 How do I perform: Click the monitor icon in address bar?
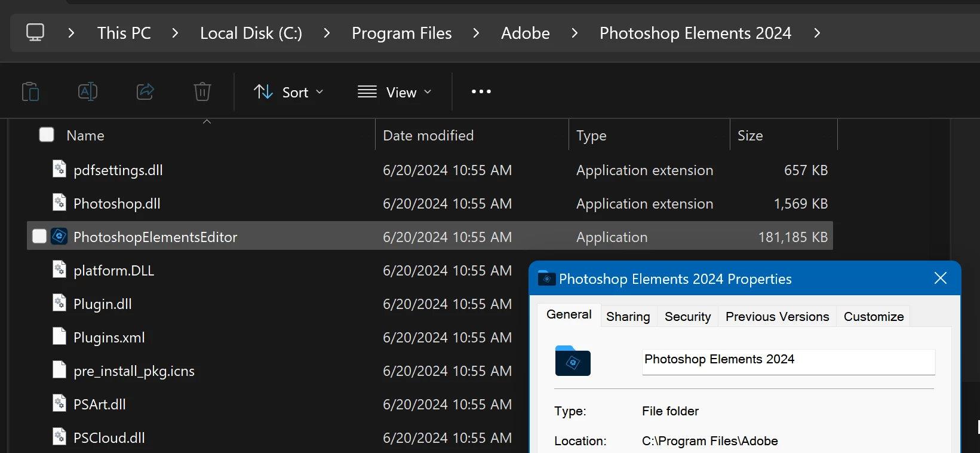coord(35,32)
